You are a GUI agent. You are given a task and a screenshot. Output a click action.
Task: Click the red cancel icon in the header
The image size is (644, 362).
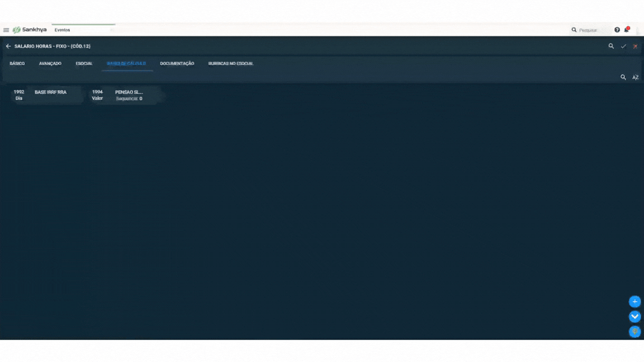point(636,46)
